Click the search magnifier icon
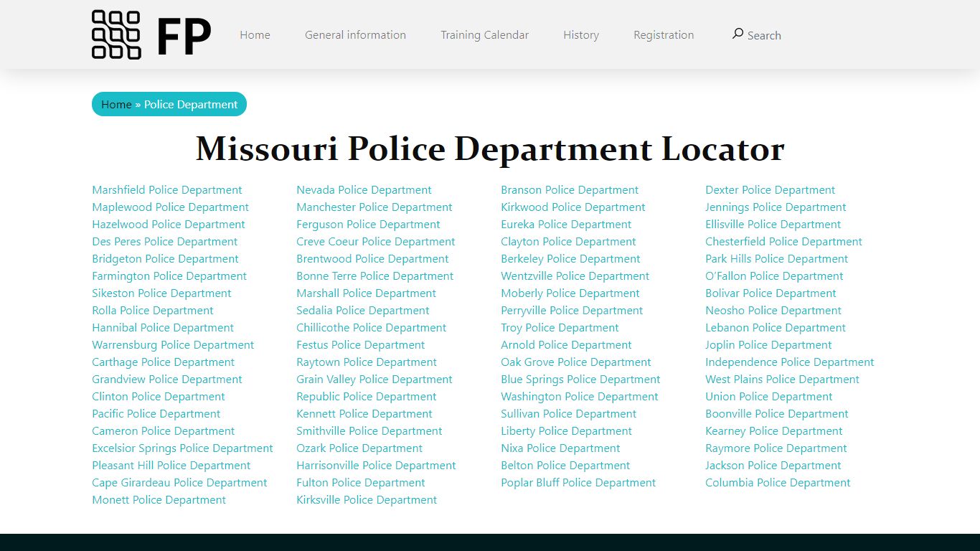The image size is (980, 551). (738, 34)
